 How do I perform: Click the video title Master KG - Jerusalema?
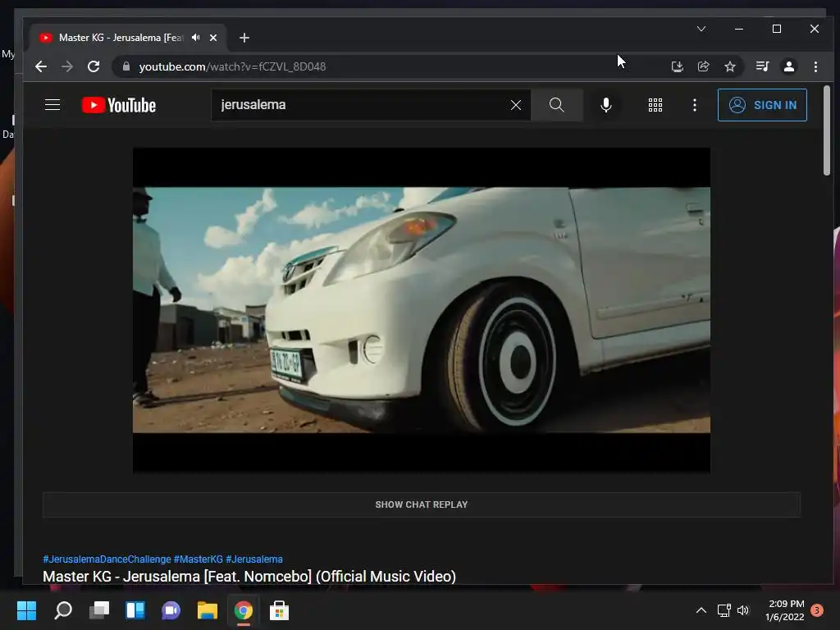coord(249,577)
